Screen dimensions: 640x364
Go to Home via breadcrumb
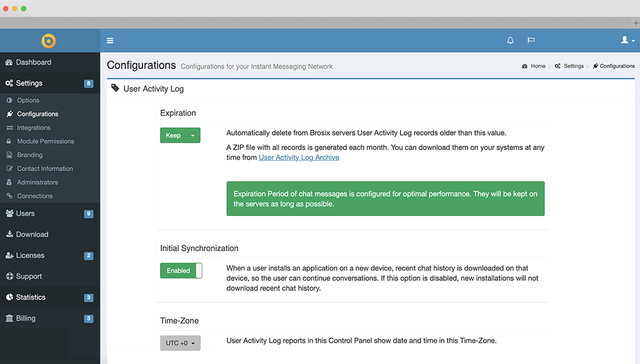click(538, 66)
